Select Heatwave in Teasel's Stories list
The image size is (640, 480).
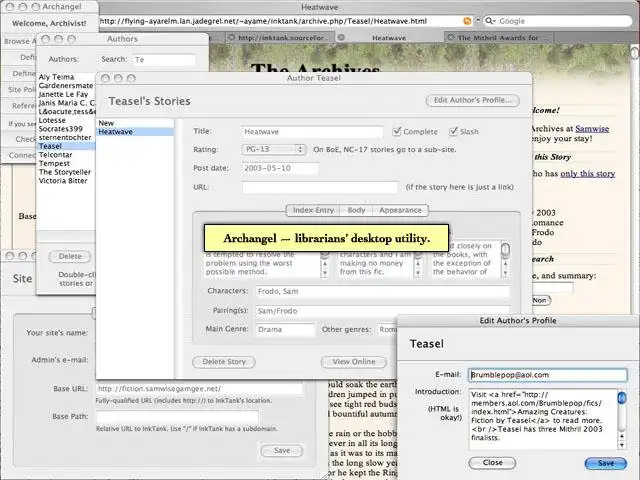135,132
